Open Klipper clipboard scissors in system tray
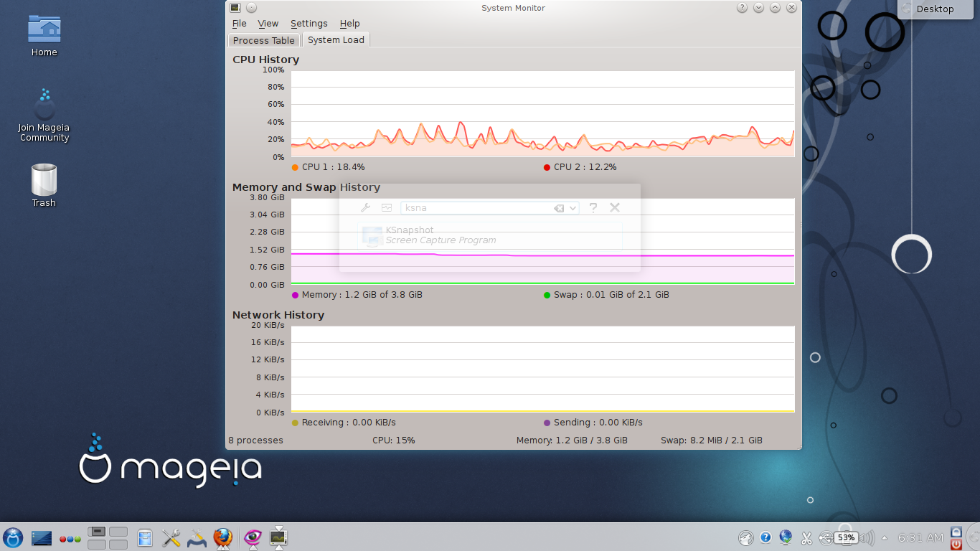 click(806, 537)
